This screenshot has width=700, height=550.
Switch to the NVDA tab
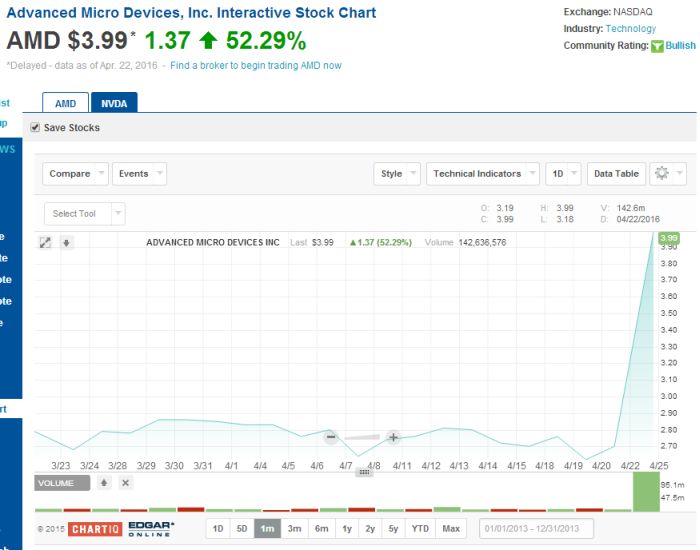click(x=114, y=103)
